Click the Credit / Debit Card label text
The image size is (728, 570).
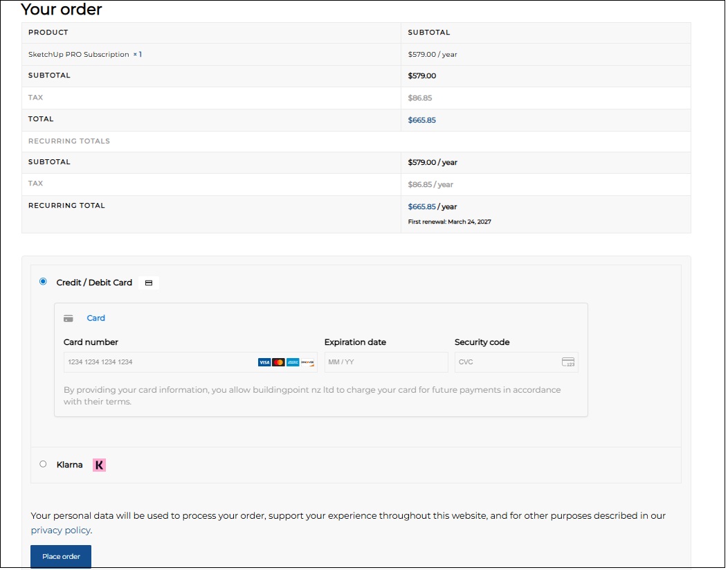[x=94, y=283]
